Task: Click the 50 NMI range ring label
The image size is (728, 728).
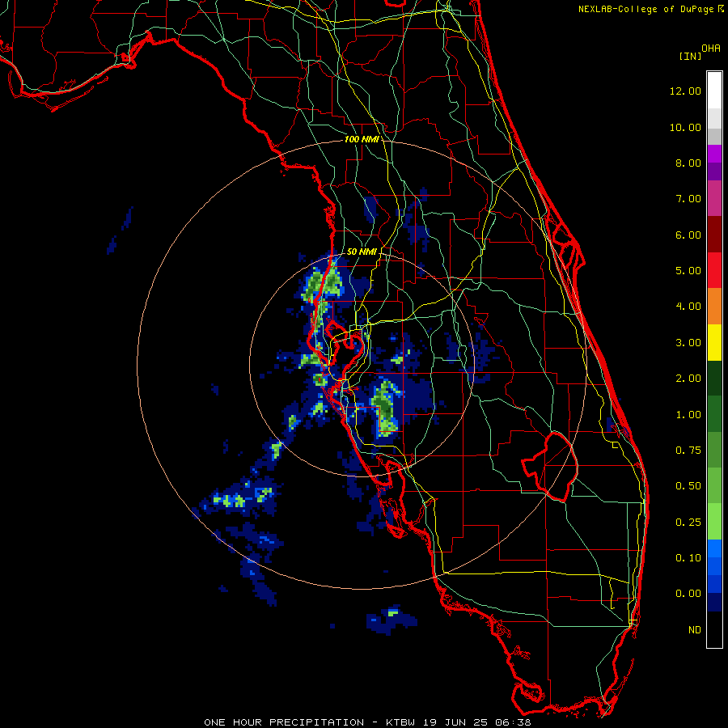Action: [x=362, y=252]
